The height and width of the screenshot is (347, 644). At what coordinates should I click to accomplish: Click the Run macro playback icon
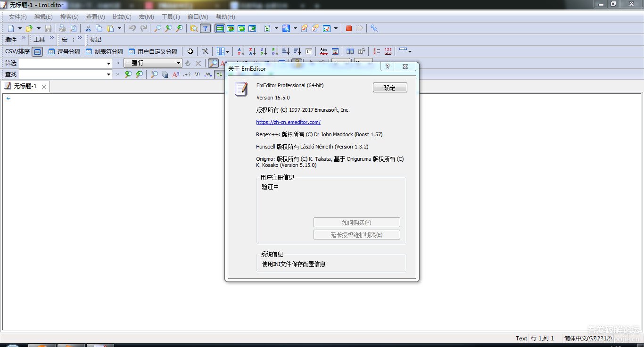coord(360,28)
